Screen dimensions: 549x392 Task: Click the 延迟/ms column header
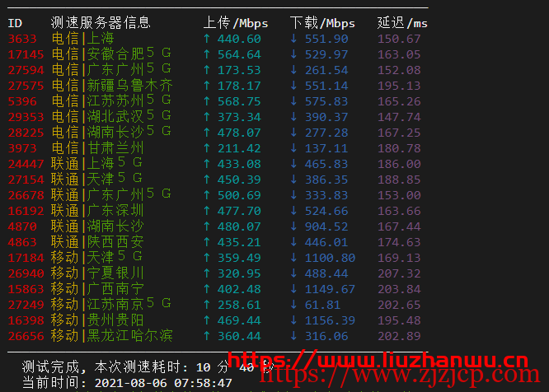(x=402, y=23)
